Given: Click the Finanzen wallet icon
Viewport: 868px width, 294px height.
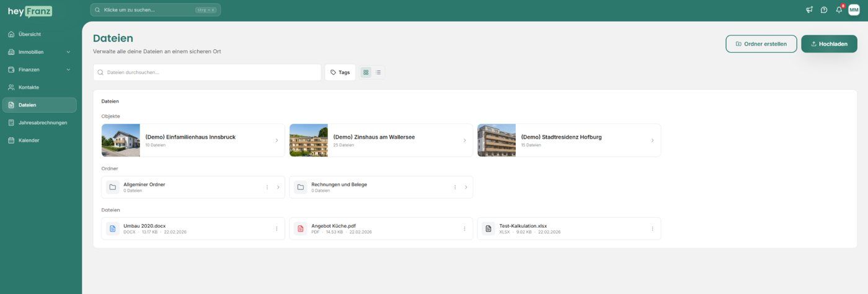Looking at the screenshot, I should [11, 69].
